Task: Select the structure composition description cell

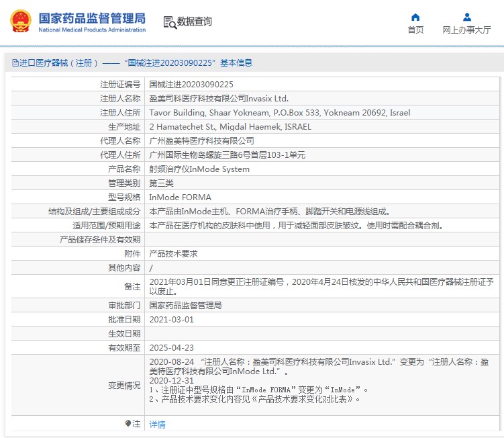Action: pos(321,212)
